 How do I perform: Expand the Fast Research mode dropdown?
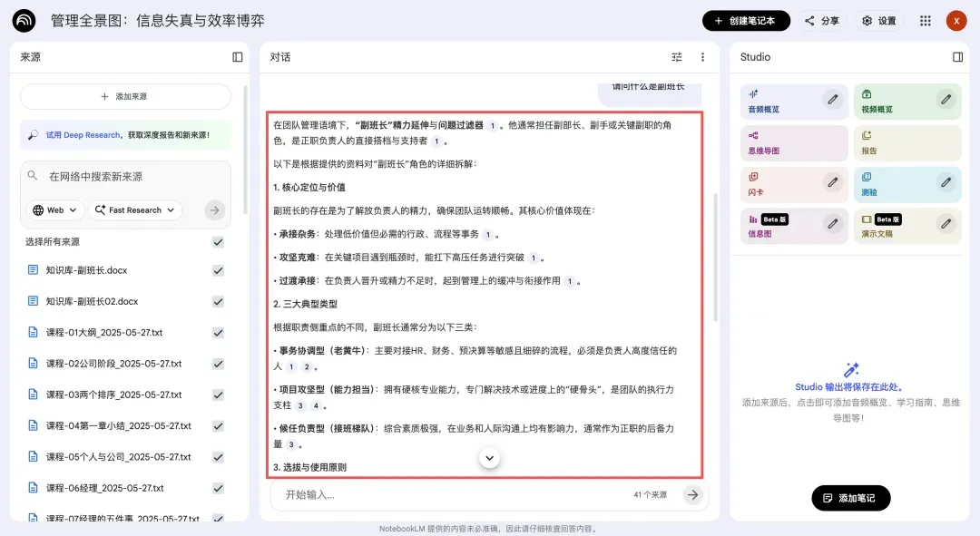pyautogui.click(x=134, y=210)
